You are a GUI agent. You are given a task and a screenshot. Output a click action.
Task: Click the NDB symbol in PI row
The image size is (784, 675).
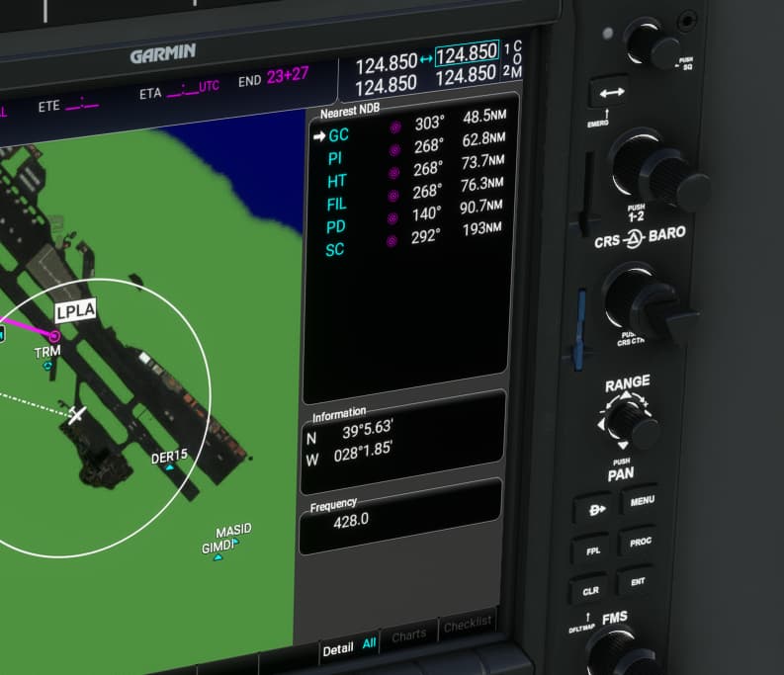(395, 150)
